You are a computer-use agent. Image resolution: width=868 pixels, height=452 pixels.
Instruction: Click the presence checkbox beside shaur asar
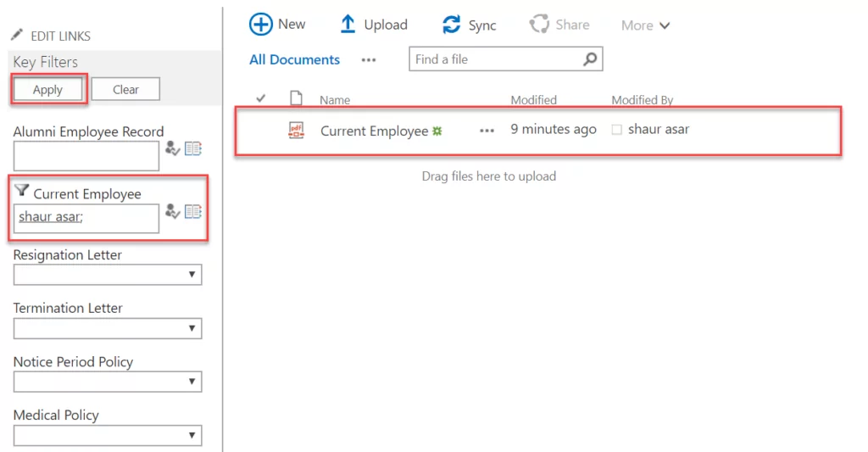pos(617,130)
